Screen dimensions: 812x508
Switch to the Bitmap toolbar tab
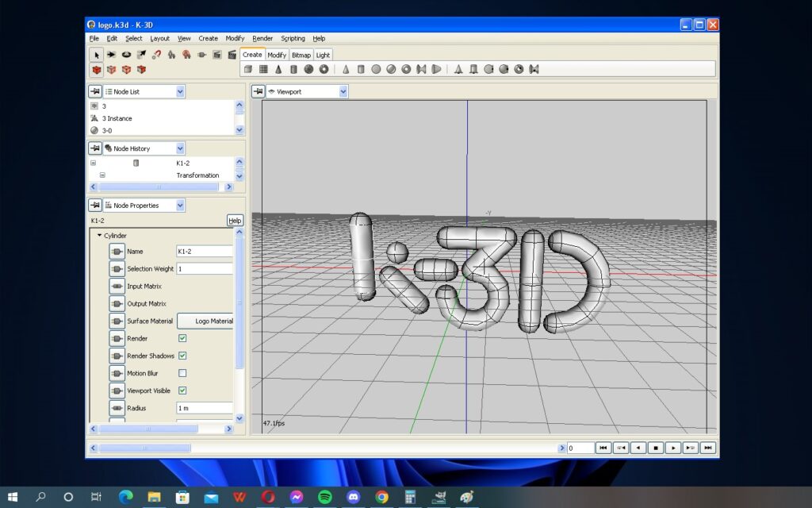tap(301, 55)
